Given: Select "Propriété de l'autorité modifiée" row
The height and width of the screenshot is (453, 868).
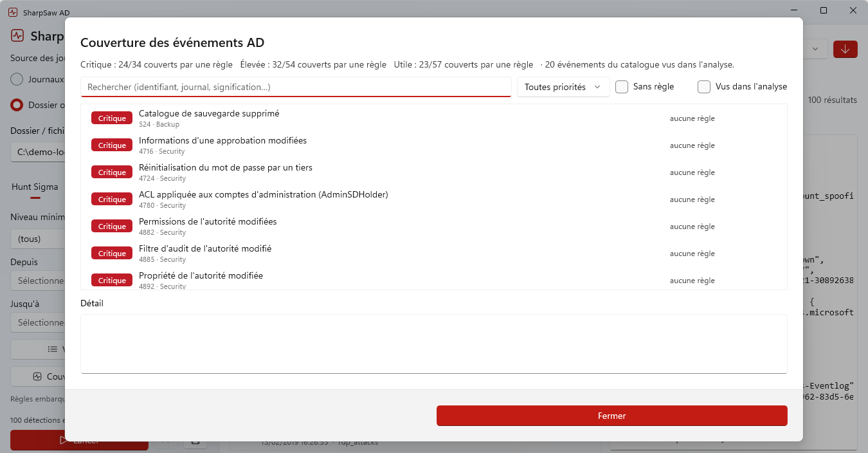Looking at the screenshot, I should pyautogui.click(x=433, y=279).
